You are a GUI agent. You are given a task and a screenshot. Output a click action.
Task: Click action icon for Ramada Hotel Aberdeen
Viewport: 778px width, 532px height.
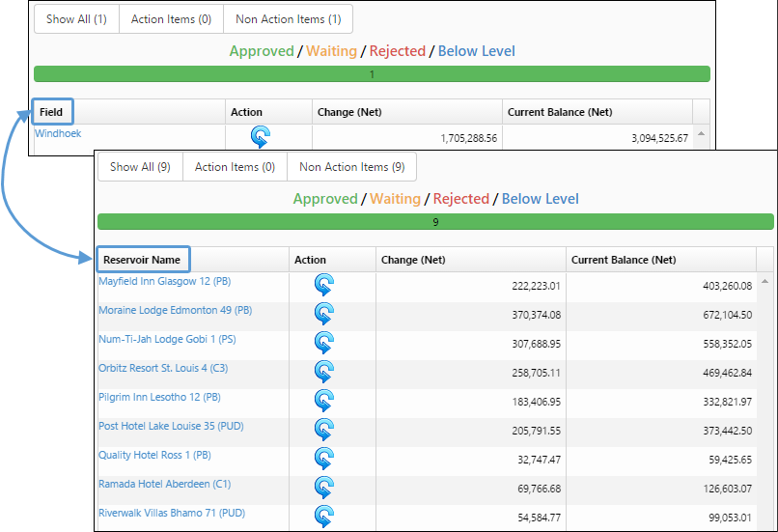(x=324, y=488)
